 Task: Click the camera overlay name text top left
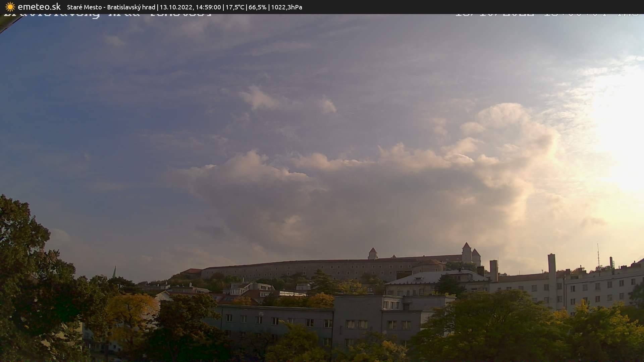point(107,15)
